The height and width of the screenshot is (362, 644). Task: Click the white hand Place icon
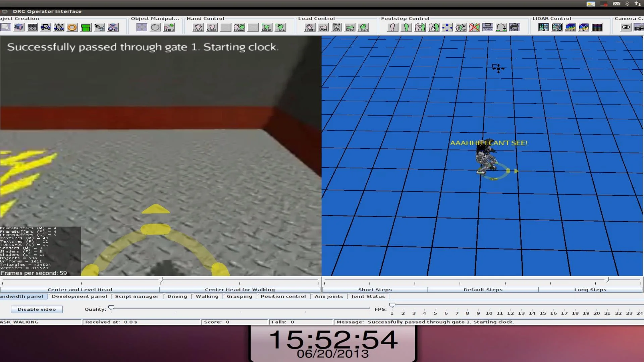[x=198, y=27]
